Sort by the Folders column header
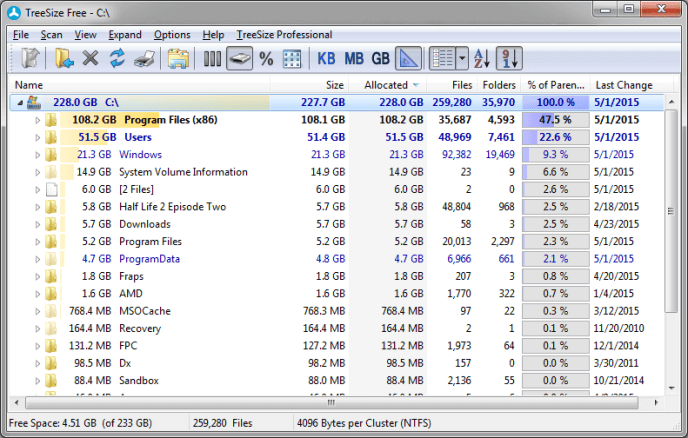688x438 pixels. [x=498, y=85]
